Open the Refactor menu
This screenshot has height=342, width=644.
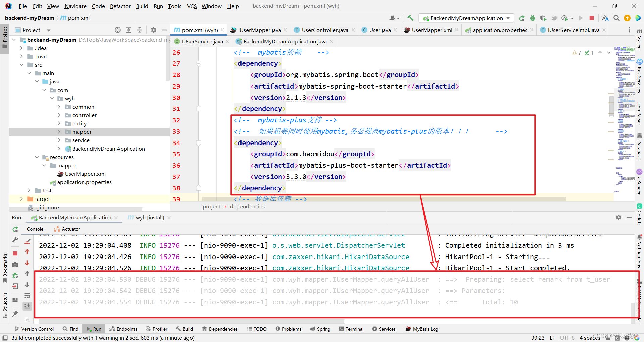pyautogui.click(x=120, y=6)
